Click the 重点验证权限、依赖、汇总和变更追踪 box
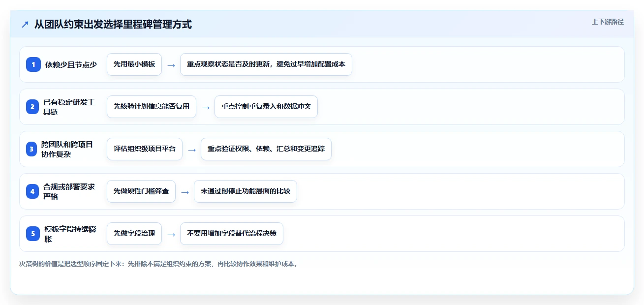The height and width of the screenshot is (305, 644). 266,149
